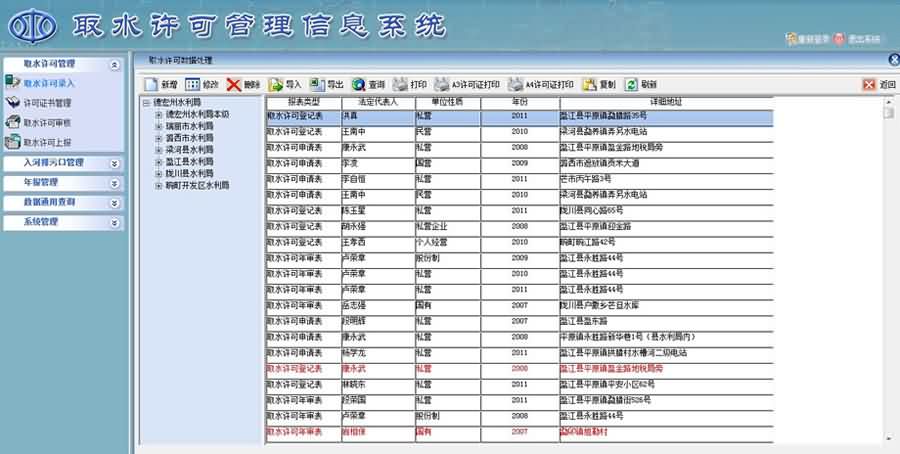Open 许可证书管理 in the sidebar menu
The image size is (900, 454).
click(x=47, y=103)
